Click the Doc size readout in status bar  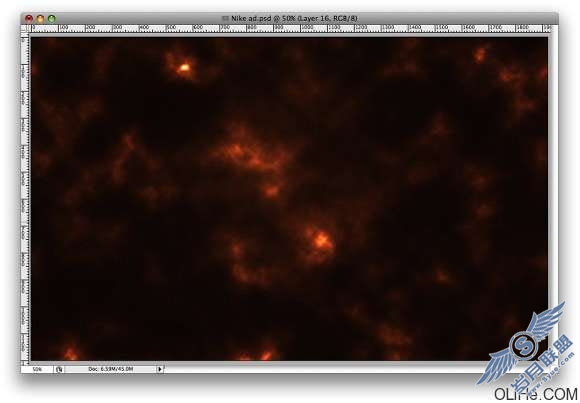click(x=110, y=369)
